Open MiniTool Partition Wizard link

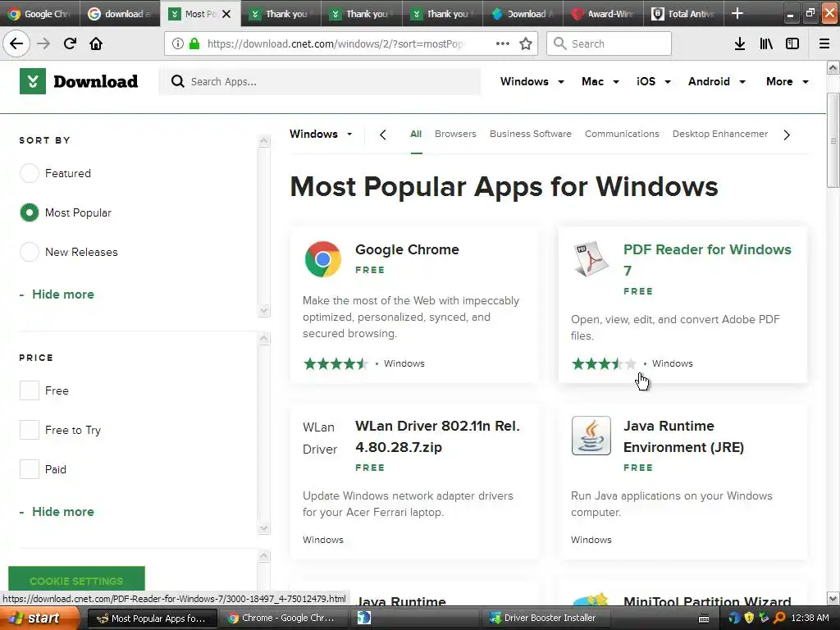707,601
